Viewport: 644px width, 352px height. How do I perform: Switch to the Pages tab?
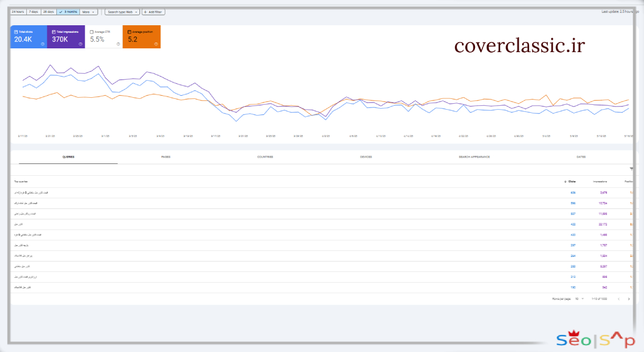tap(166, 157)
